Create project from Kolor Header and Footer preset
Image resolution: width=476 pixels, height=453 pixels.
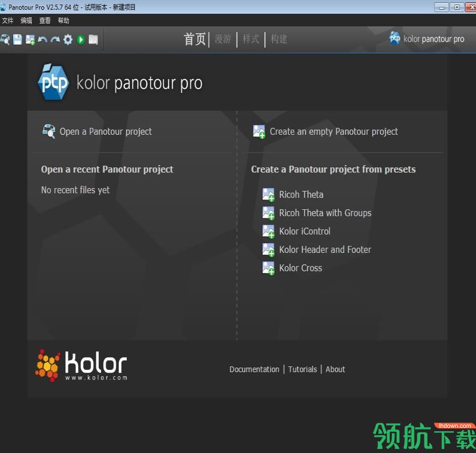[x=325, y=249]
